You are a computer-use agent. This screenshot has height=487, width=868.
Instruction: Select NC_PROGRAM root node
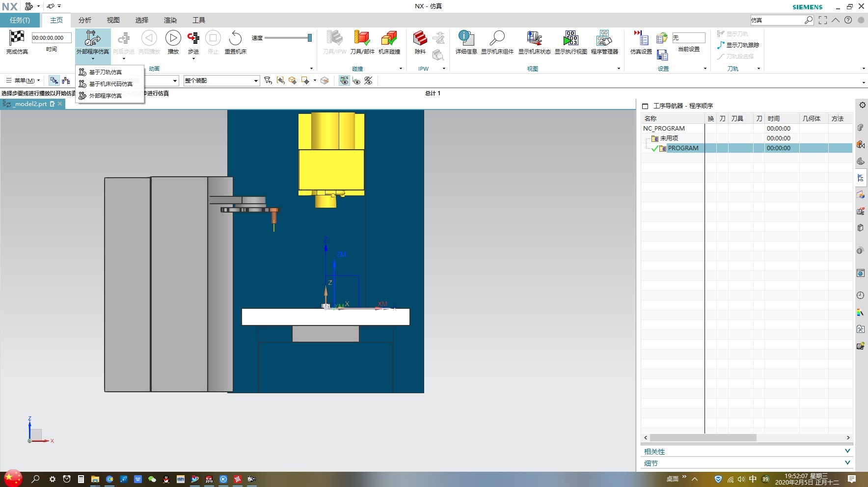coord(664,129)
